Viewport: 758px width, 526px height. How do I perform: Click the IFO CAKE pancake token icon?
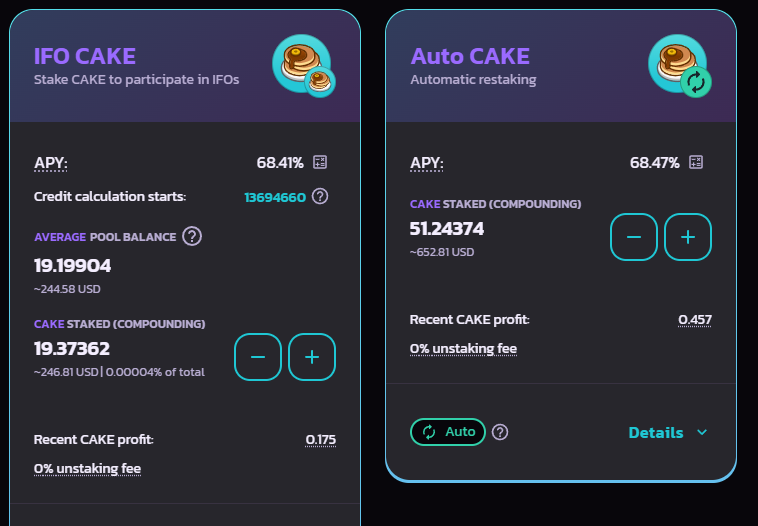coord(304,65)
